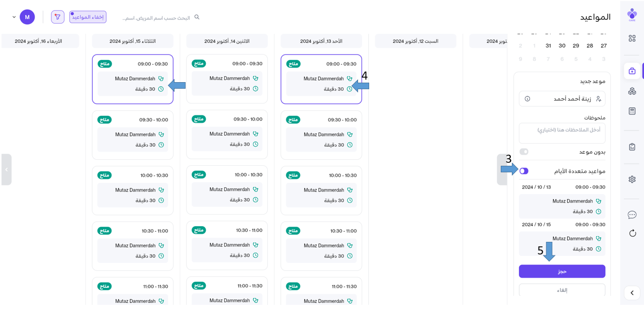Expand the user menu arrow beside avatar
644x325 pixels.
tap(14, 17)
